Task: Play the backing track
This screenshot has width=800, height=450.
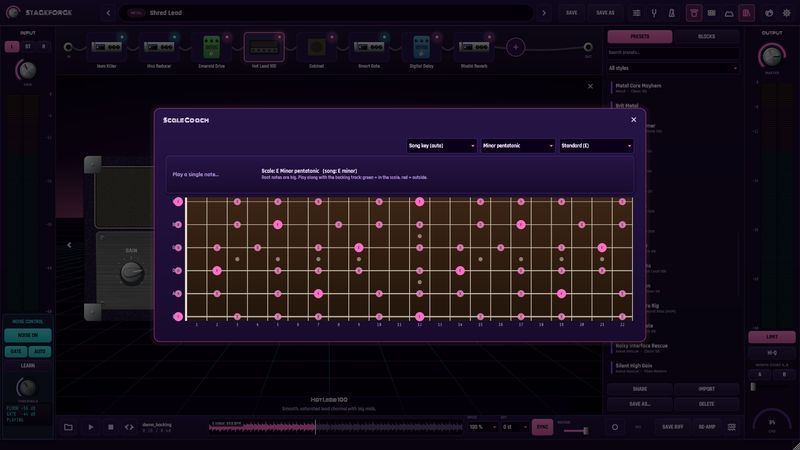Action: 90,427
